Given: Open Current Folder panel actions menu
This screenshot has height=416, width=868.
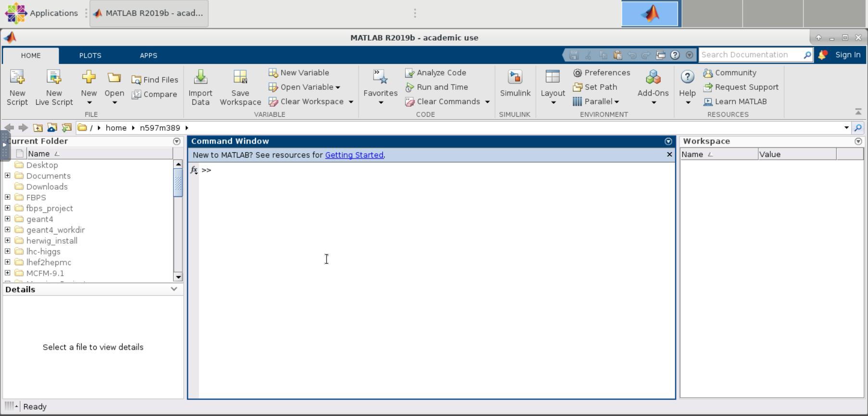Looking at the screenshot, I should coord(176,141).
